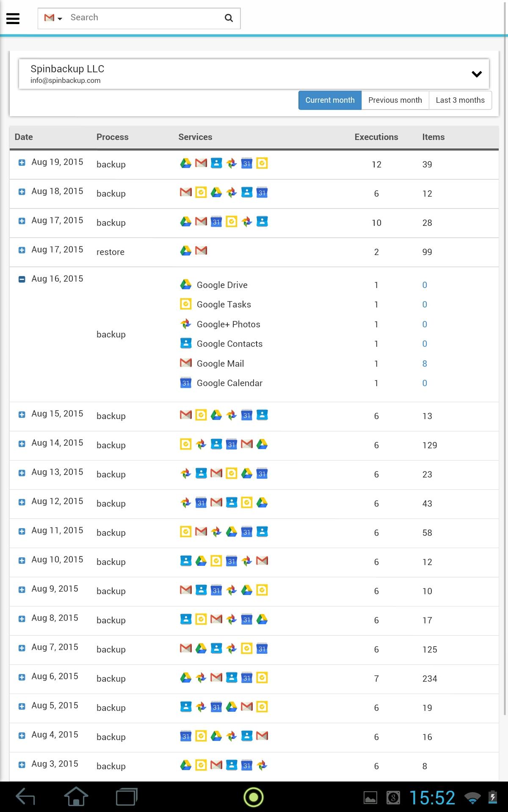508x812 pixels.
Task: Click the Google Calendar icon in the expanded row
Action: point(186,383)
